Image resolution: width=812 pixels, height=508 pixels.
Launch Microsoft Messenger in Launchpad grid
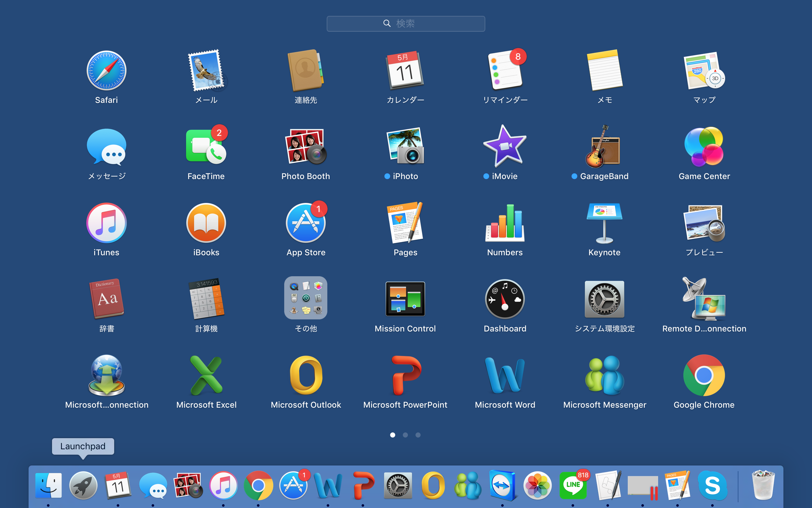pos(604,375)
